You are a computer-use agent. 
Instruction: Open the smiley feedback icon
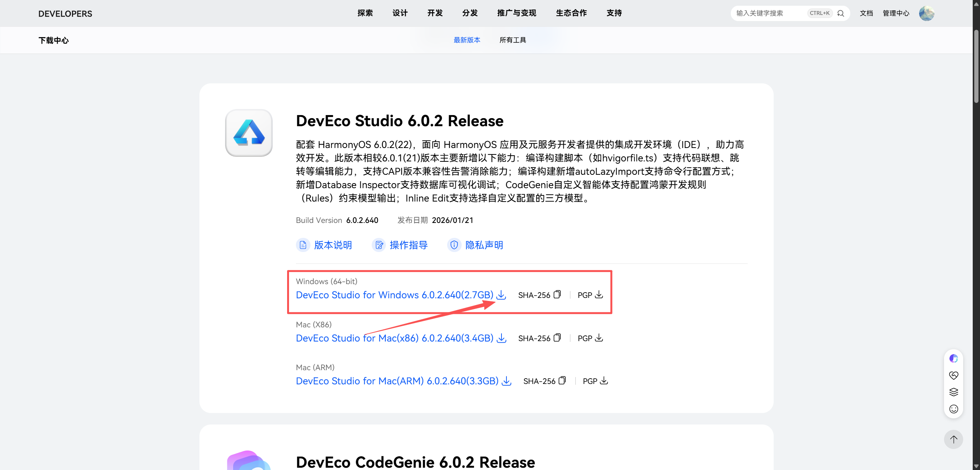tap(954, 409)
